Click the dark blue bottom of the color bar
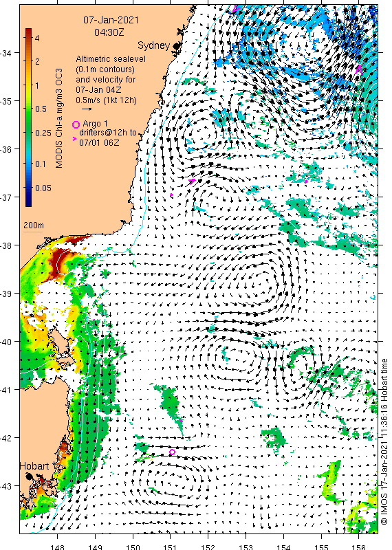Image resolution: width=392 pixels, height=550 pixels. click(29, 201)
